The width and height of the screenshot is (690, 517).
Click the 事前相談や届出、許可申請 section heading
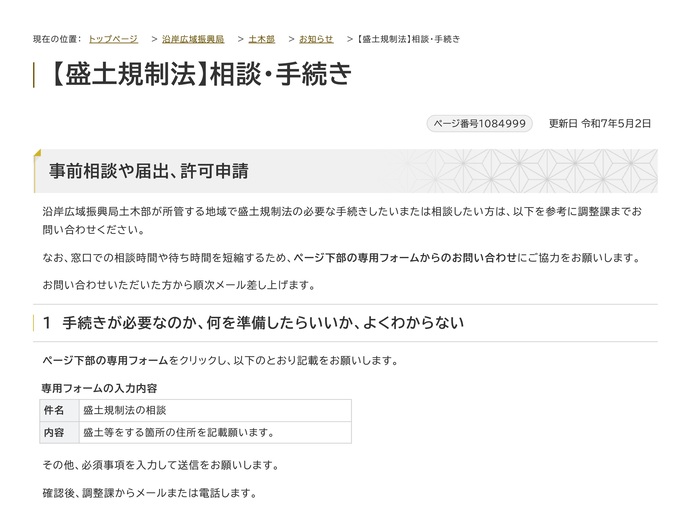(149, 171)
